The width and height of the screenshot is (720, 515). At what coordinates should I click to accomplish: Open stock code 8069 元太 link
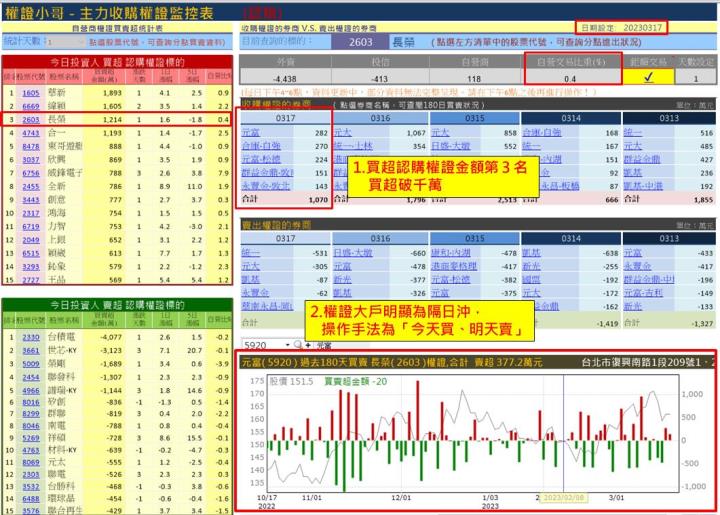click(31, 462)
